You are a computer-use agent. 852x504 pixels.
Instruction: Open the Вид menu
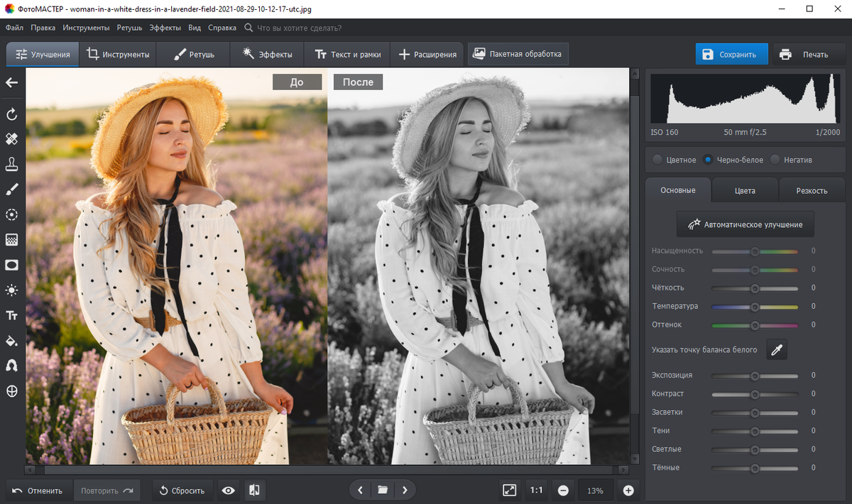195,28
